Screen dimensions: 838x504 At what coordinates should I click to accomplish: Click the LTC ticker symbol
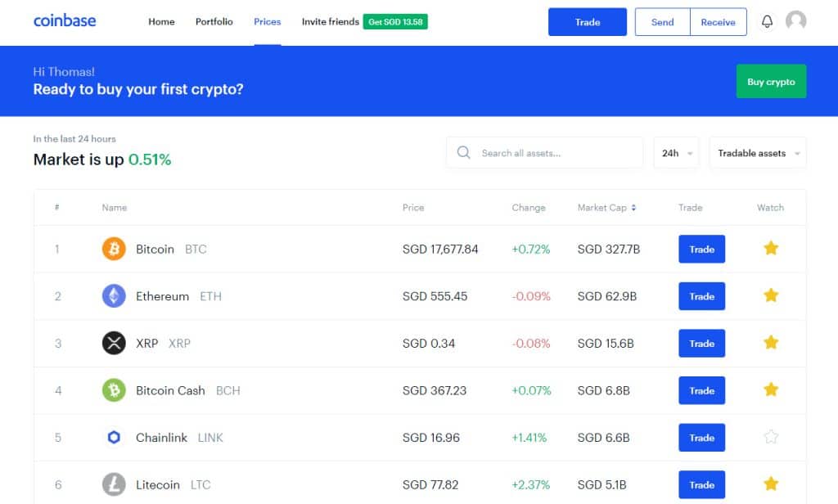201,484
